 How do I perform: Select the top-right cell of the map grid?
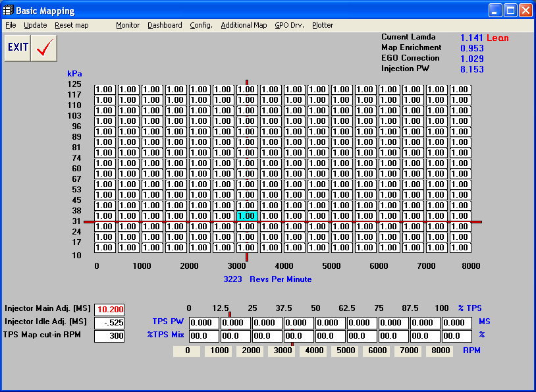click(460, 90)
